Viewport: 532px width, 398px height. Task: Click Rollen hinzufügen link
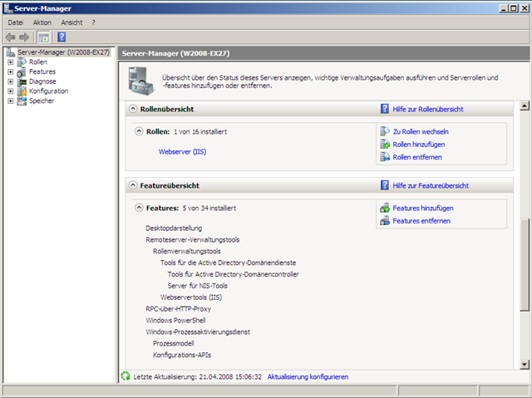[x=419, y=145]
